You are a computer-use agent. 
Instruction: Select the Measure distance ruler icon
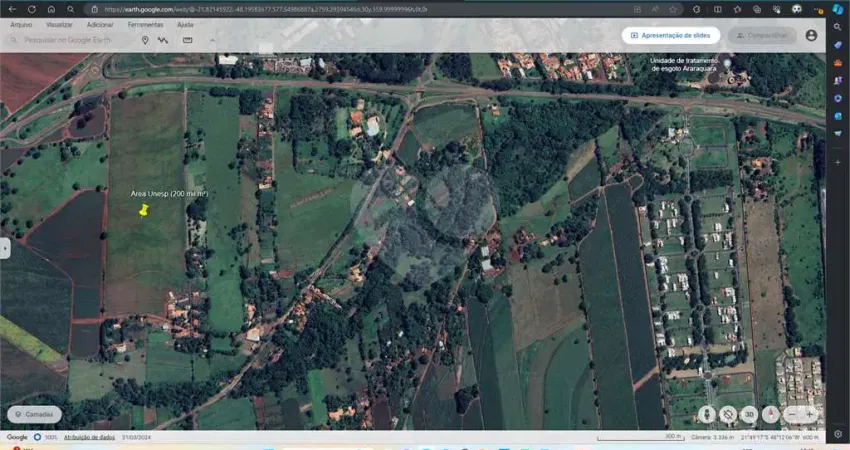click(x=187, y=40)
